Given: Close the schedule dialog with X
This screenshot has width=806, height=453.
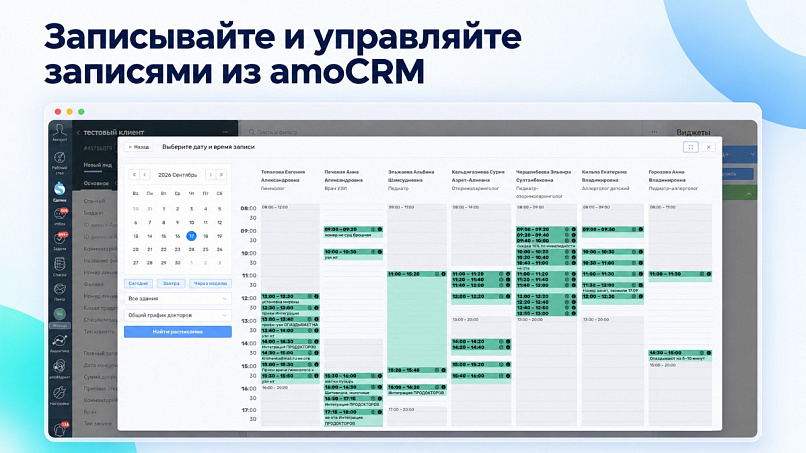Looking at the screenshot, I should pyautogui.click(x=708, y=147).
